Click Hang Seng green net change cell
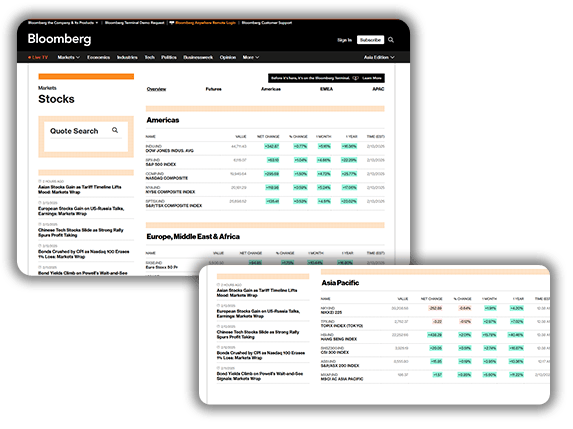 click(x=435, y=335)
